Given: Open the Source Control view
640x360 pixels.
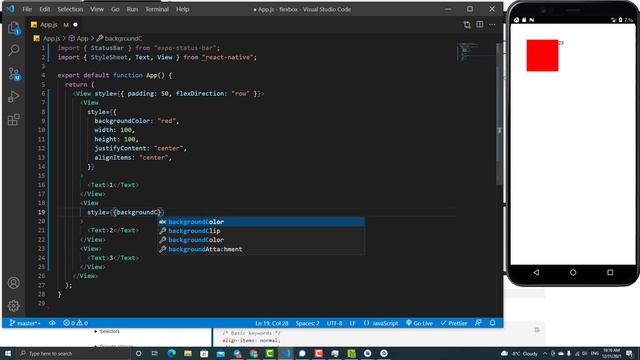Looking at the screenshot, I should 13,74.
